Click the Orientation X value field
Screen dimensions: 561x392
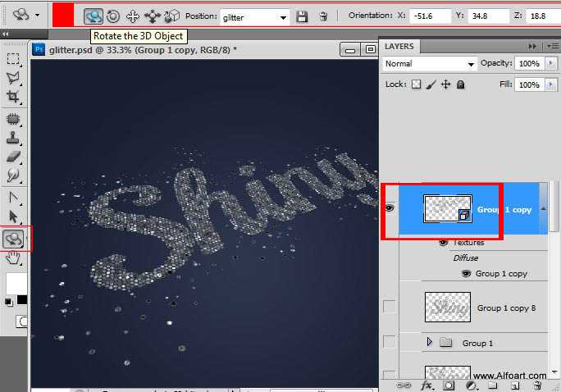[x=429, y=16]
